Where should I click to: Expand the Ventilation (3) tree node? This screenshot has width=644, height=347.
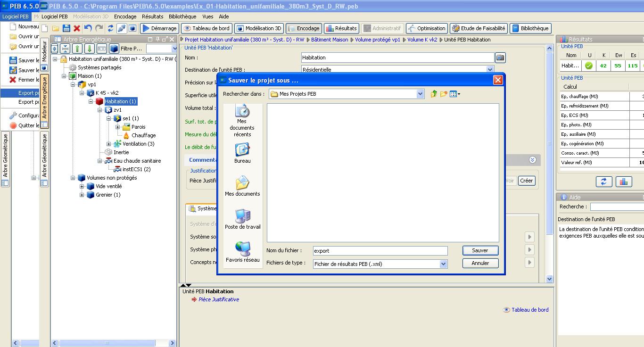coord(108,144)
